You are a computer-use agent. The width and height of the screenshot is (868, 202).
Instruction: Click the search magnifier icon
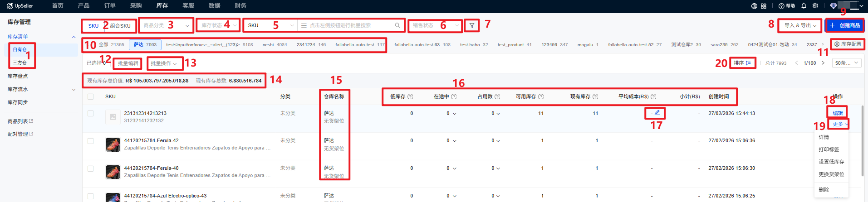pyautogui.click(x=397, y=25)
